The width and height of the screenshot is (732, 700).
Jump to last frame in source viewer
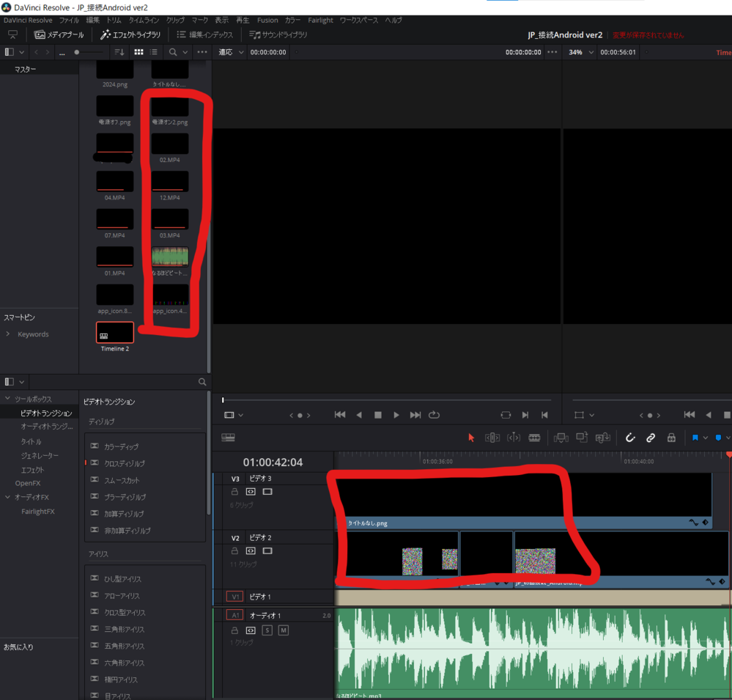point(415,415)
